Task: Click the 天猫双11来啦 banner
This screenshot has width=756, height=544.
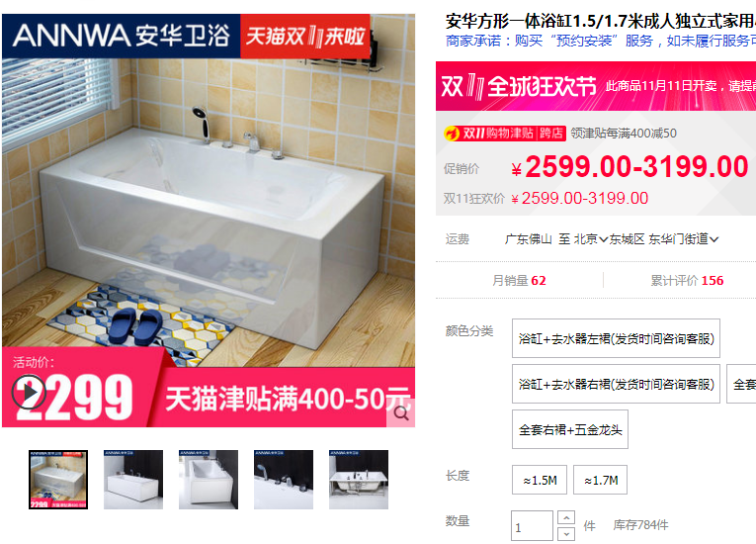Action: tap(305, 37)
